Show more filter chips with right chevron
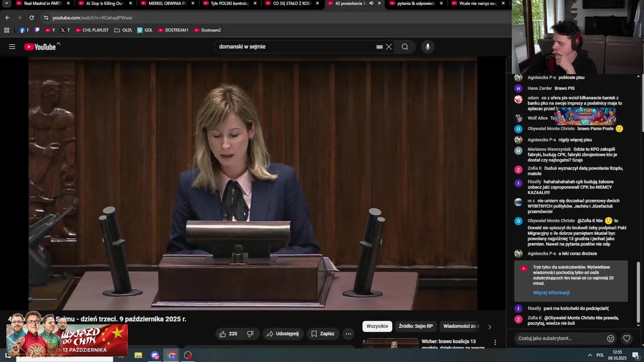The image size is (644, 362). pyautogui.click(x=490, y=327)
